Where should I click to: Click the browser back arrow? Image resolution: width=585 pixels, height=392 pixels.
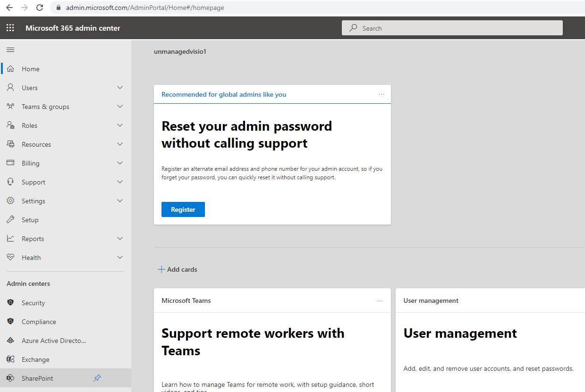click(9, 8)
